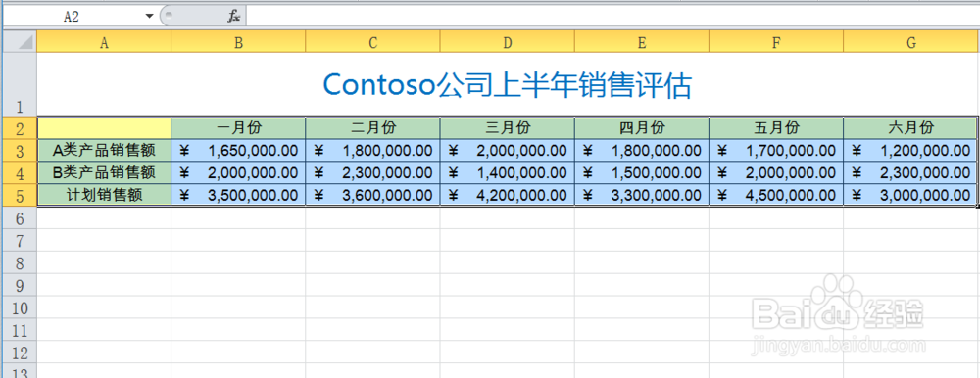Select row 2 header
The height and width of the screenshot is (378, 980).
click(x=20, y=128)
